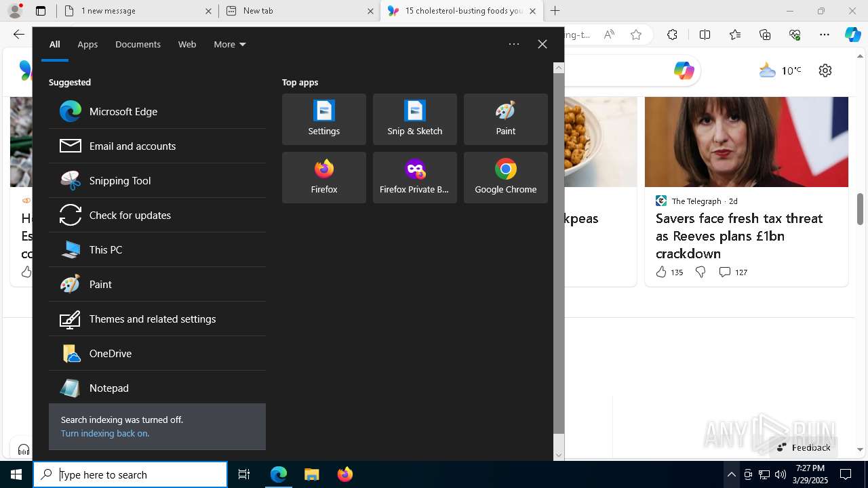Select Check for updates suggestion
This screenshot has height=488, width=868.
coord(157,215)
